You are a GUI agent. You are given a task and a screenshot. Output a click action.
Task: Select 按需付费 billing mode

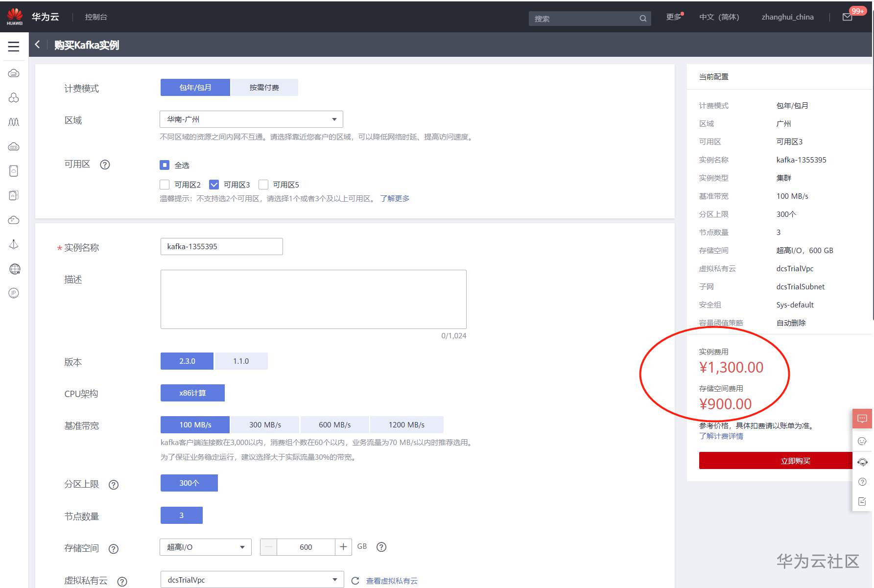point(264,87)
